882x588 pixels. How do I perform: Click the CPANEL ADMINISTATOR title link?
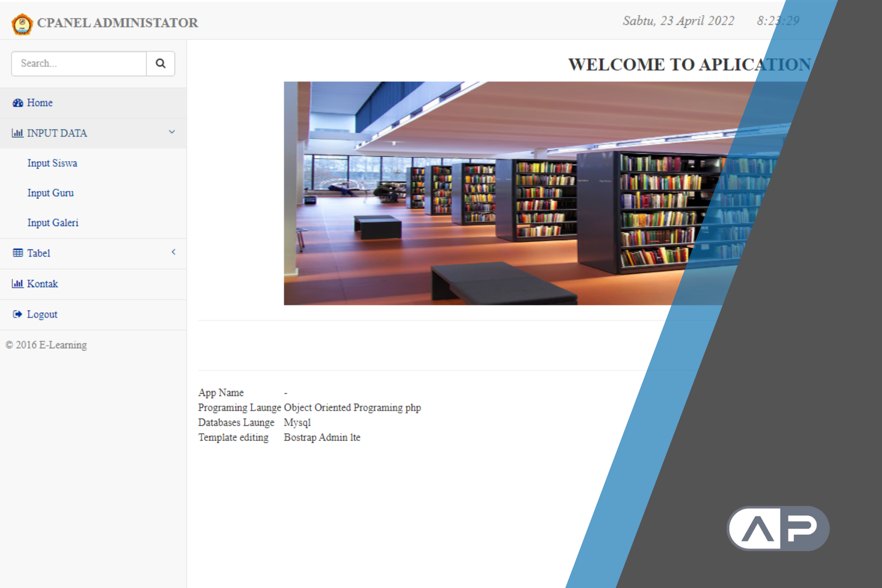[117, 23]
